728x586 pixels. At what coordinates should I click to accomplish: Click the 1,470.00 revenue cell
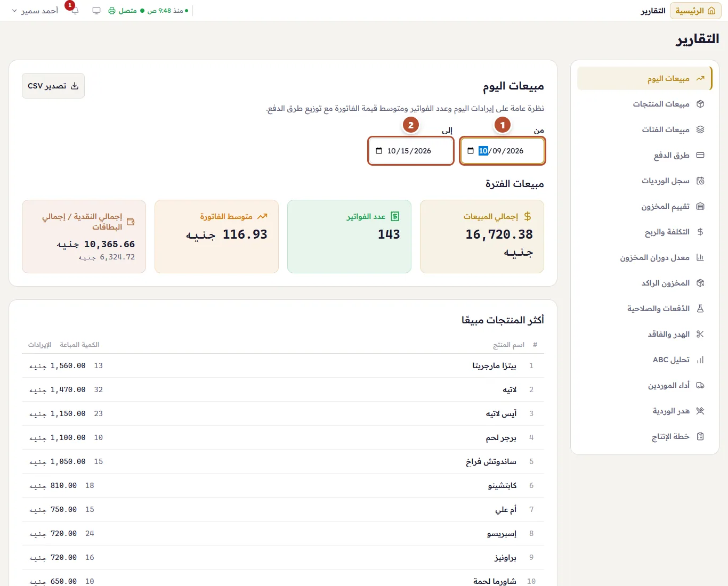tap(57, 389)
